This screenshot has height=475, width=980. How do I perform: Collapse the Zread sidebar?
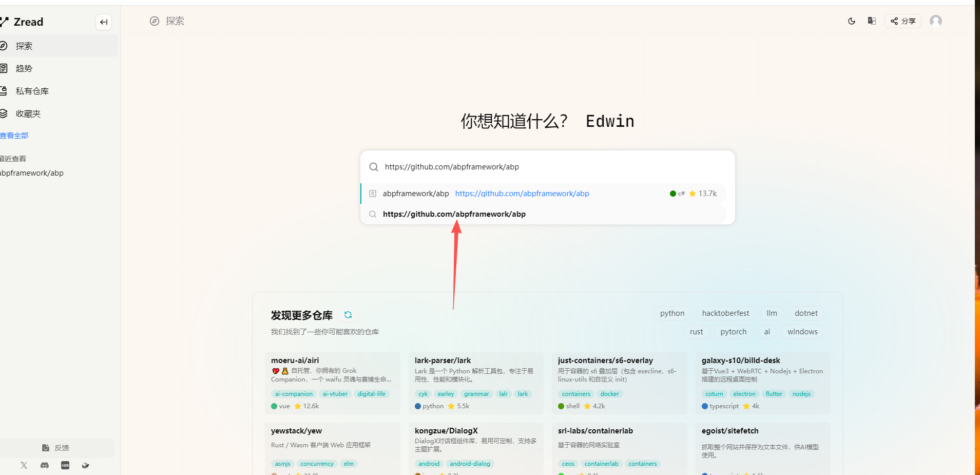point(104,22)
